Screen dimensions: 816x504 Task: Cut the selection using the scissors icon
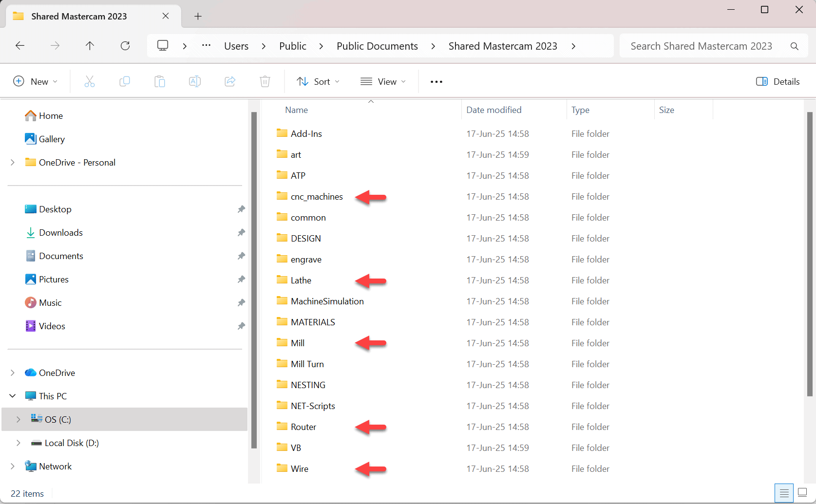[90, 81]
